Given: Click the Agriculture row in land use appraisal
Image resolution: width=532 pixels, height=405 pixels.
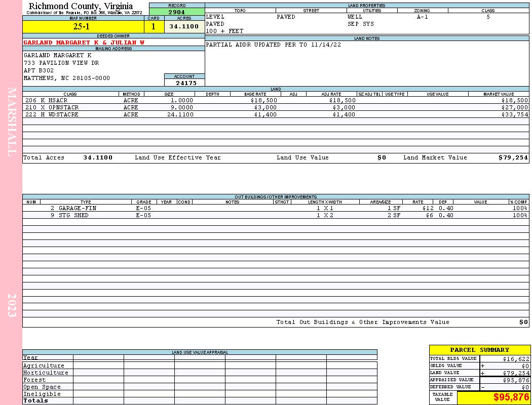Looking at the screenshot, I should coord(200,366).
